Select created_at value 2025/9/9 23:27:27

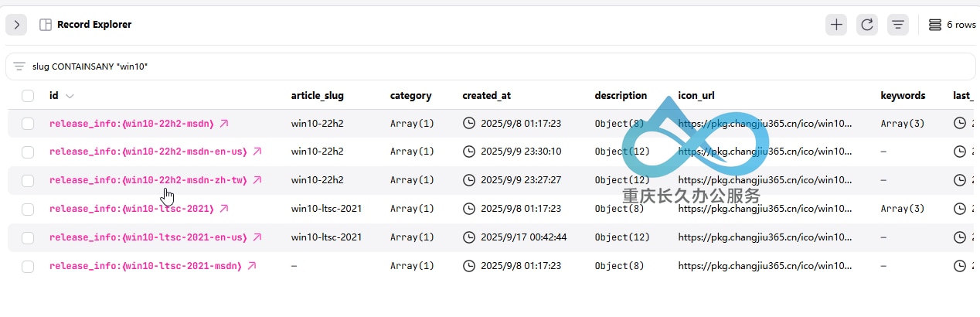[521, 181]
